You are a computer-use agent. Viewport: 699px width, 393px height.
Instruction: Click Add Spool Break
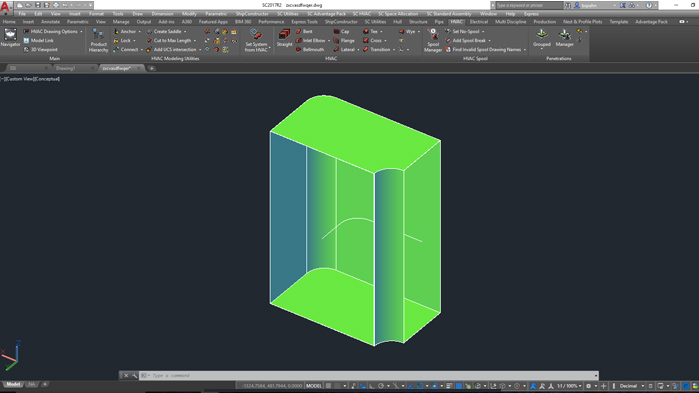tap(465, 41)
